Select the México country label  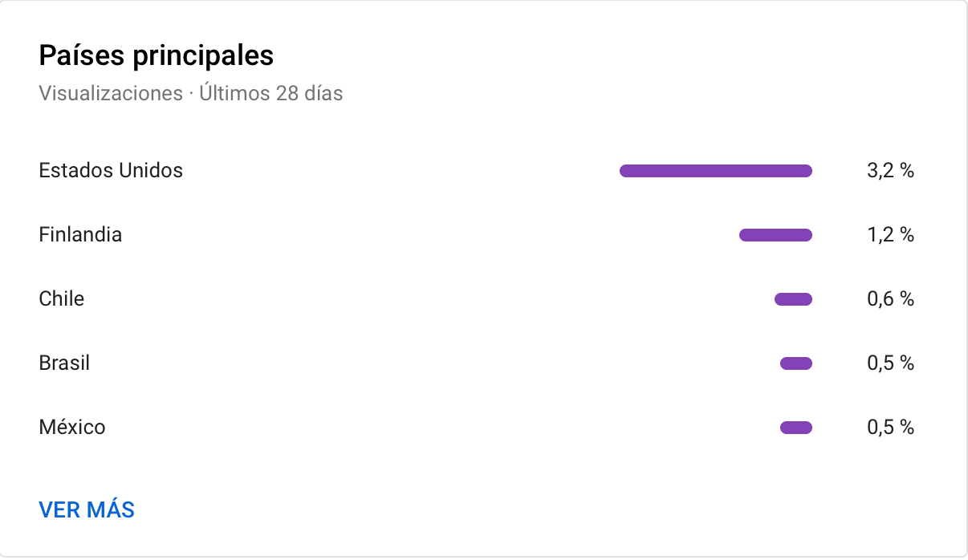(x=72, y=428)
